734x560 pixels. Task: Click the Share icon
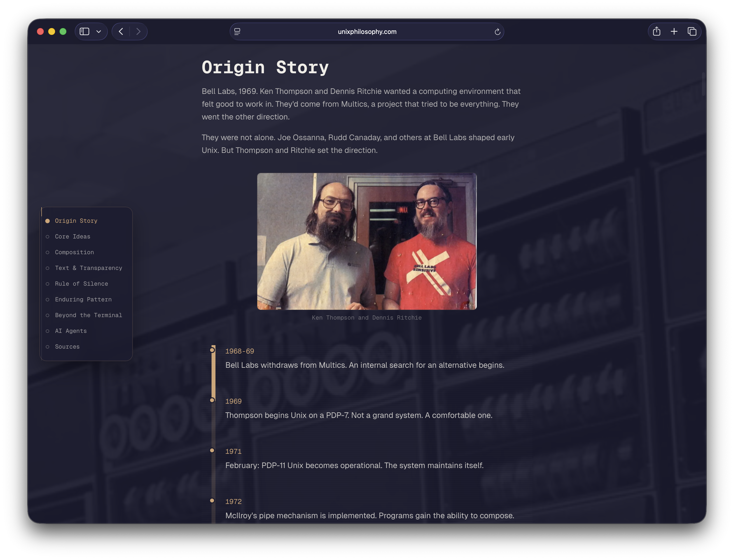pos(657,31)
